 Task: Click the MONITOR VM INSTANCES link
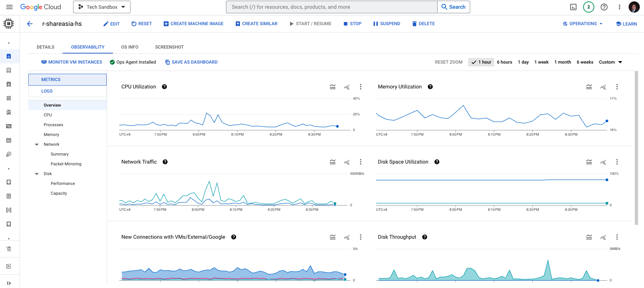pos(72,62)
